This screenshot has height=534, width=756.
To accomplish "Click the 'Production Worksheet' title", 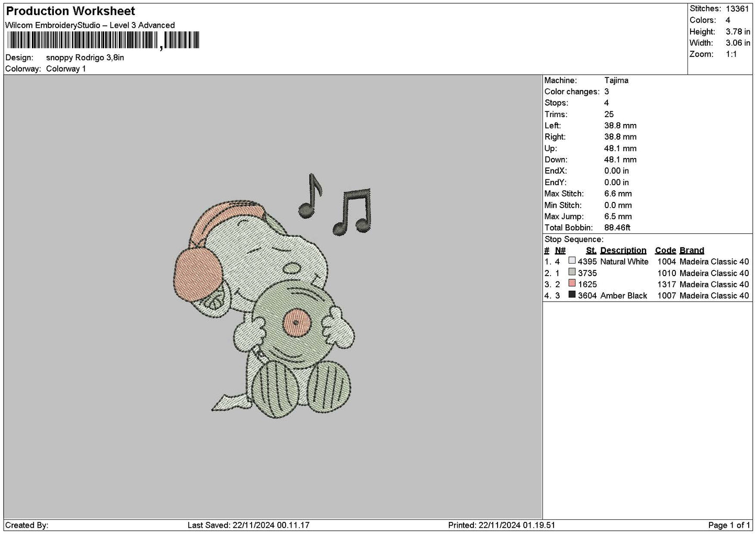I will (71, 11).
